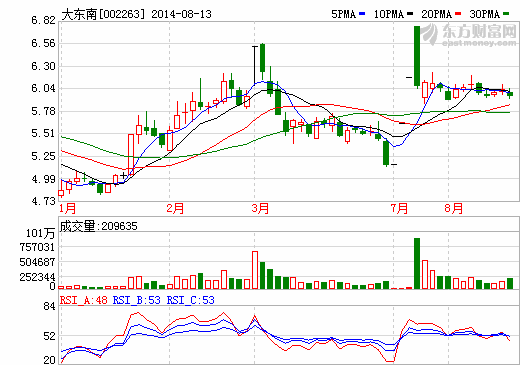The height and width of the screenshot is (365, 520).
Task: Click the black 10PMA legend swatch
Action: pyautogui.click(x=410, y=14)
